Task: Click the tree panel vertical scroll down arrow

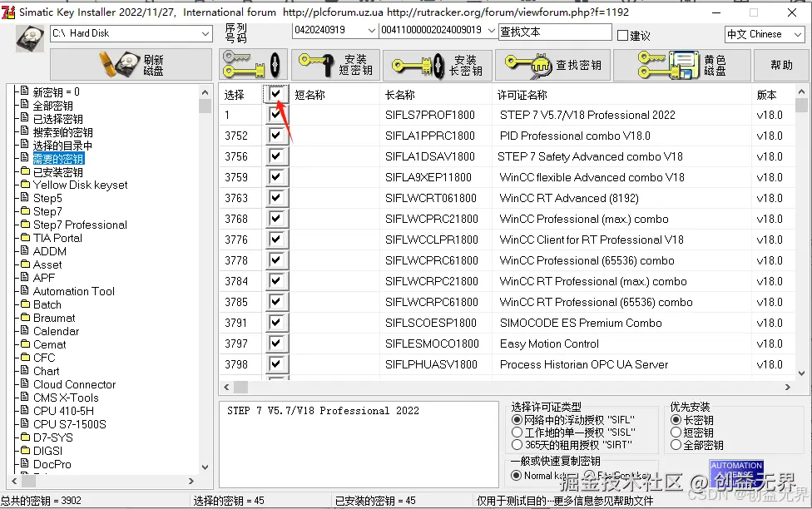Action: 205,467
